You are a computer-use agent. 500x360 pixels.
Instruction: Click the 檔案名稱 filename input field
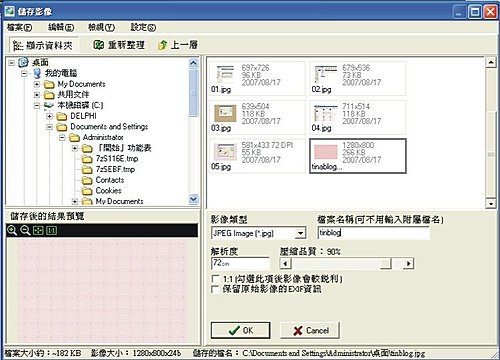374,233
